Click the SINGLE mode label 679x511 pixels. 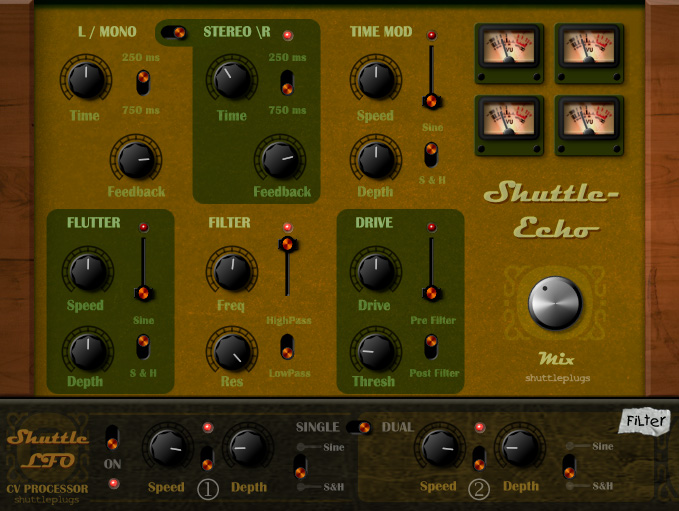click(x=318, y=427)
